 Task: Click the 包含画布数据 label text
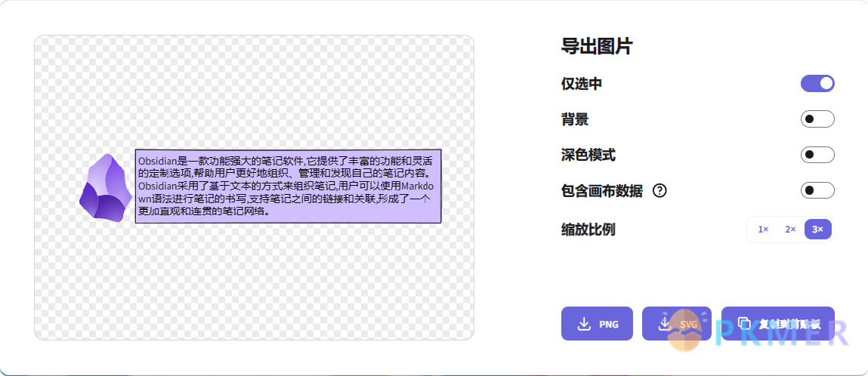click(602, 191)
